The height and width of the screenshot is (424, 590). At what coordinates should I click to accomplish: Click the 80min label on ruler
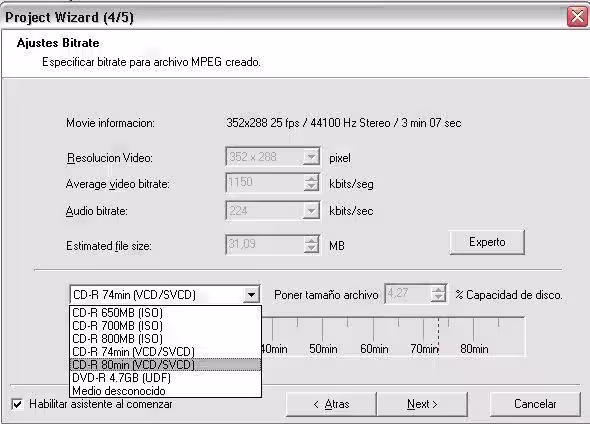pyautogui.click(x=474, y=349)
